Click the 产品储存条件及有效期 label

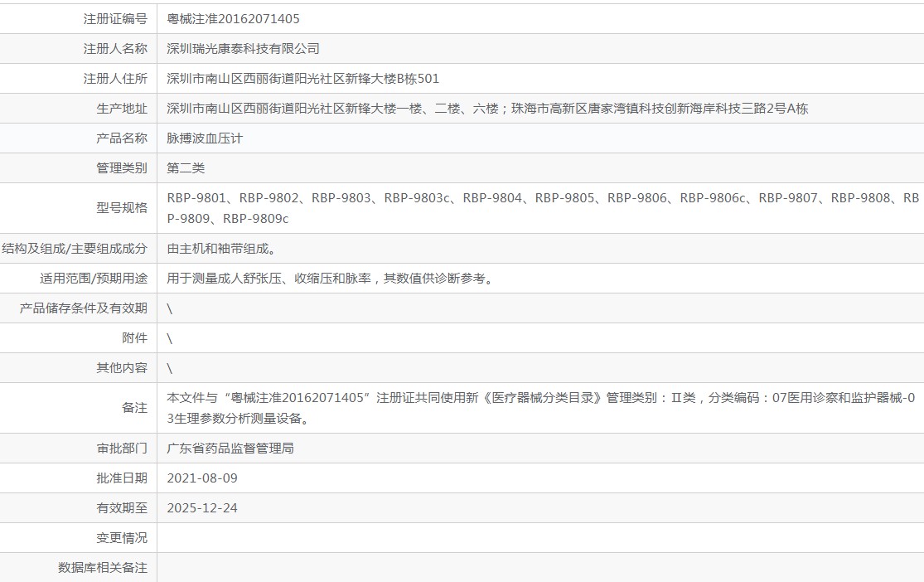(83, 308)
